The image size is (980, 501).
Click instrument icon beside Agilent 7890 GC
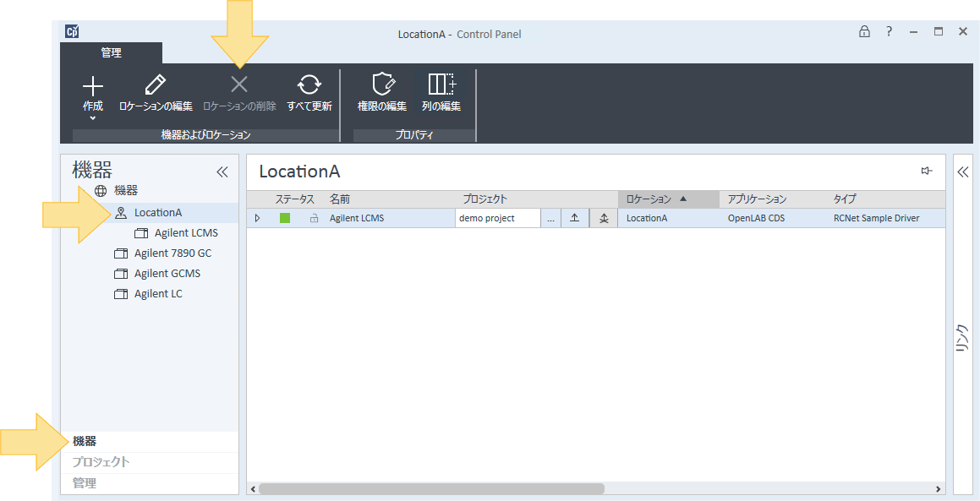point(121,253)
